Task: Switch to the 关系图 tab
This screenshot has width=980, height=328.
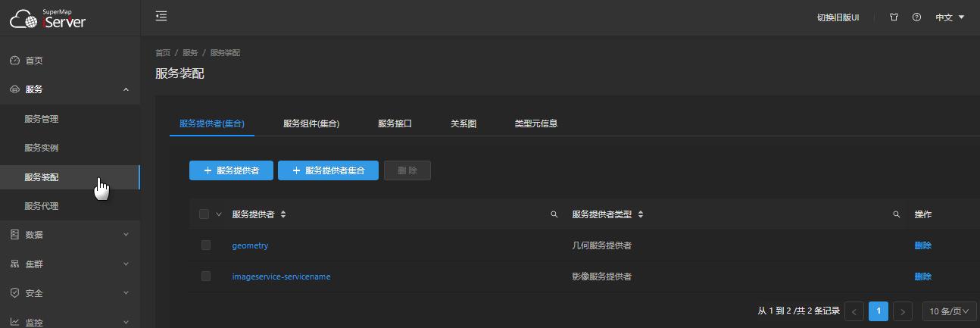Action: point(463,123)
